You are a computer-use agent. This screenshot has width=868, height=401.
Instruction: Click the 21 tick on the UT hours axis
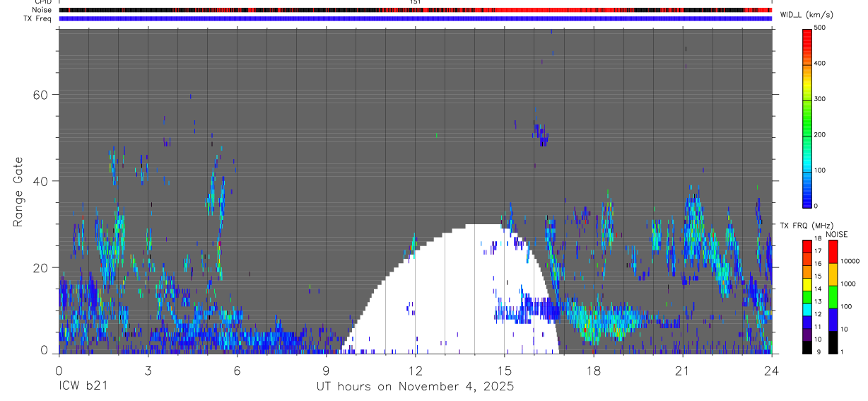tap(682, 370)
